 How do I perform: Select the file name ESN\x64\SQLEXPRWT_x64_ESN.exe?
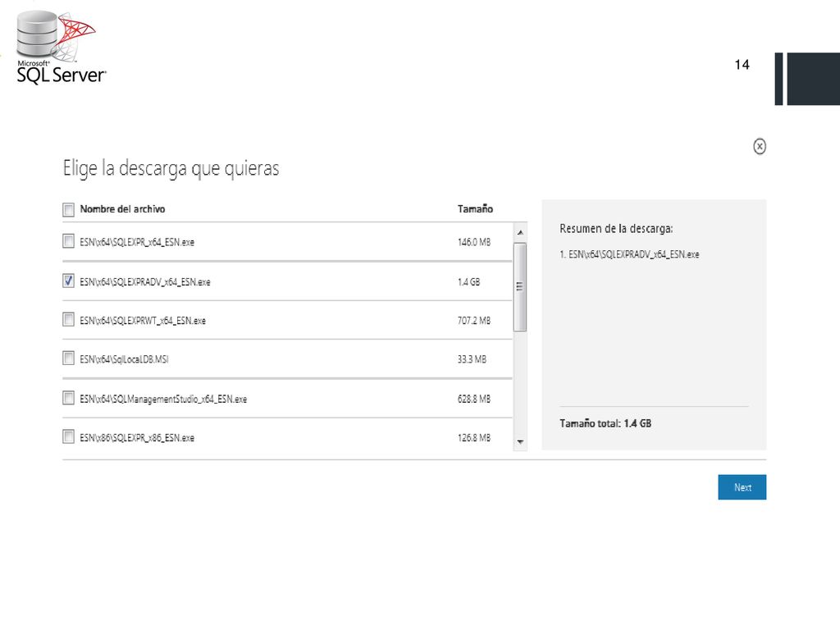pyautogui.click(x=143, y=321)
